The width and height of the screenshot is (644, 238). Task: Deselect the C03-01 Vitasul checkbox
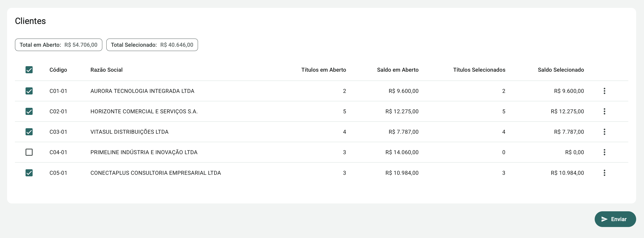coord(29,132)
